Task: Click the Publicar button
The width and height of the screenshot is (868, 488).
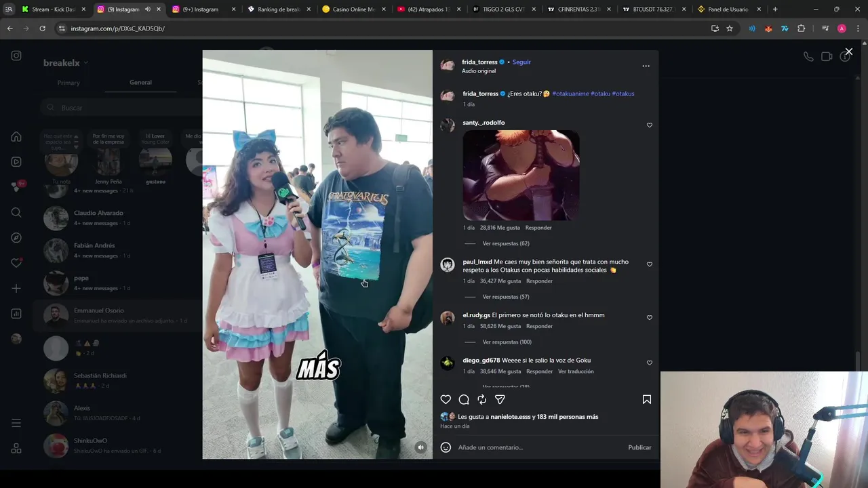Action: 639,447
